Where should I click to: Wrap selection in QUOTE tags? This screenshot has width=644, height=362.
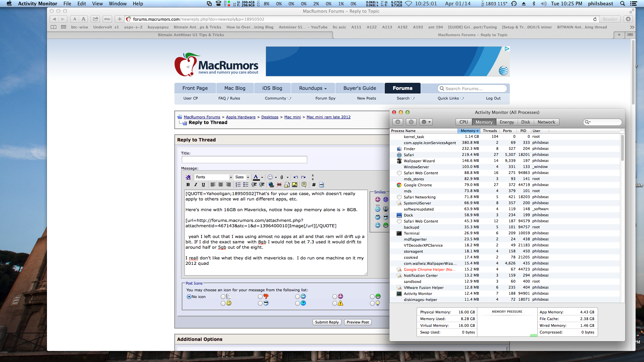click(x=304, y=185)
